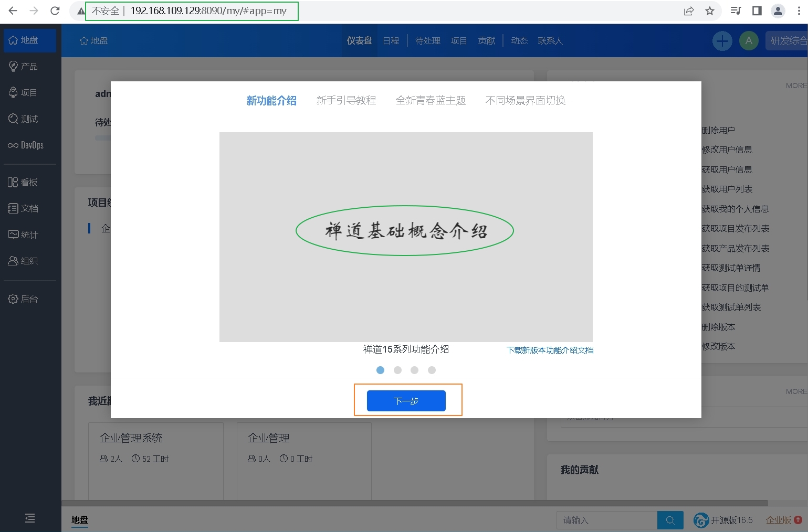The image size is (808, 532).
Task: Click the browser back arrow
Action: coord(13,10)
